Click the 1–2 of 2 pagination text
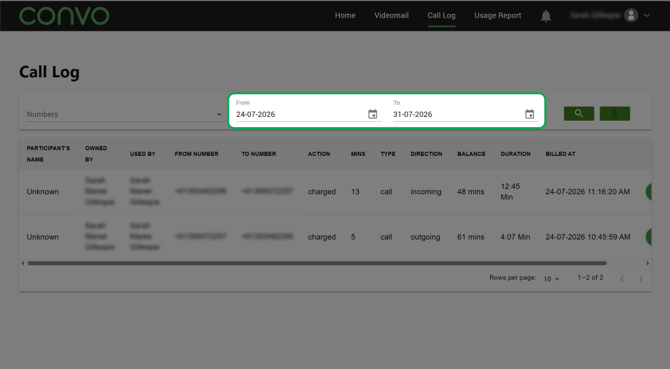 coord(590,278)
